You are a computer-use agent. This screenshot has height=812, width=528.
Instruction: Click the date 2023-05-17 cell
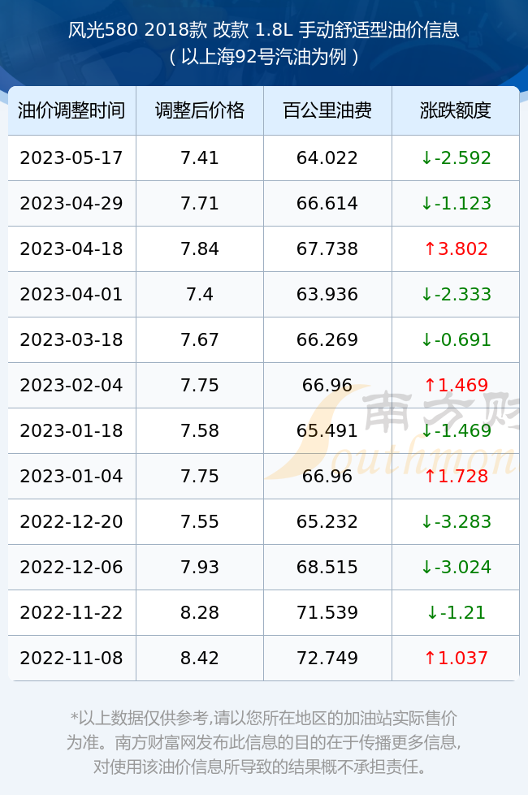71,158
